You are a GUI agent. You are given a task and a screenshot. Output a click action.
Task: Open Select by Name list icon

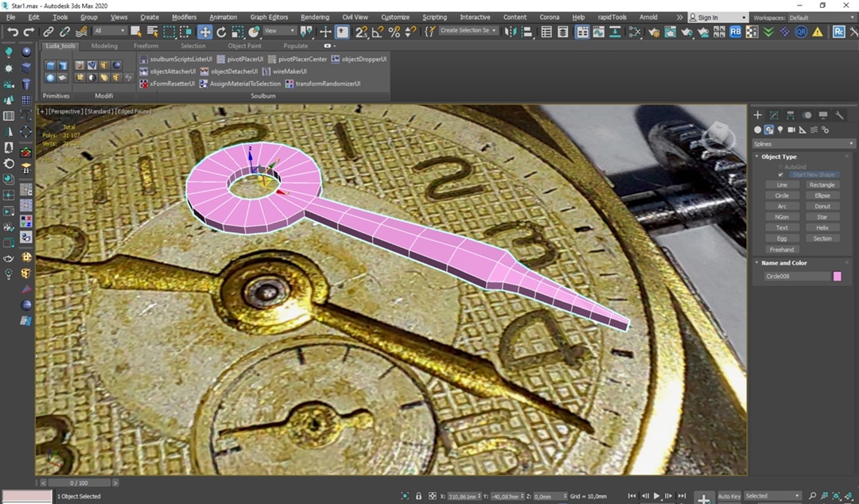[x=152, y=32]
